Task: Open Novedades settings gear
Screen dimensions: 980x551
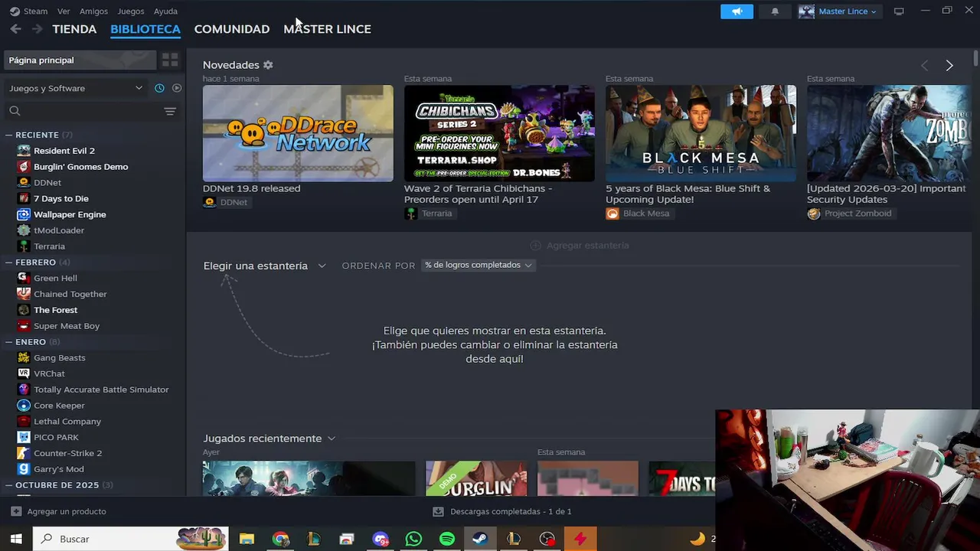Action: tap(268, 65)
